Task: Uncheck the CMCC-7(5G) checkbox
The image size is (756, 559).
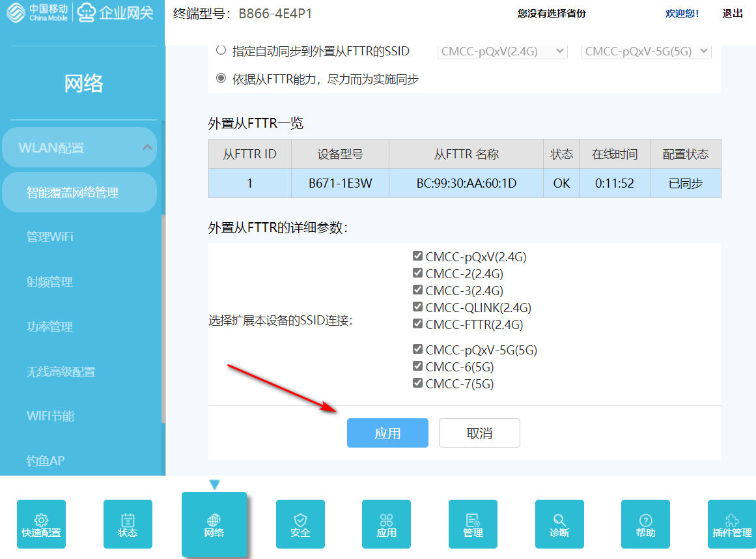Action: [417, 383]
